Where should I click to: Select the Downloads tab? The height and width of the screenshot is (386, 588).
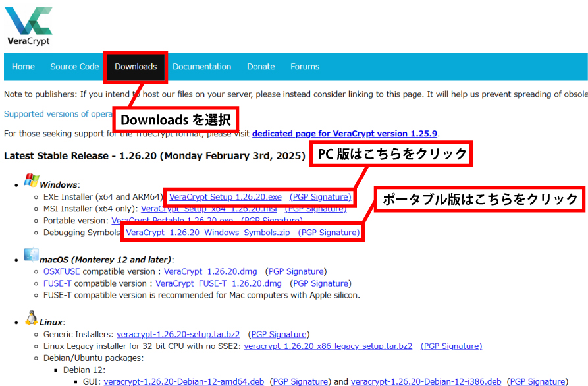[x=136, y=67]
